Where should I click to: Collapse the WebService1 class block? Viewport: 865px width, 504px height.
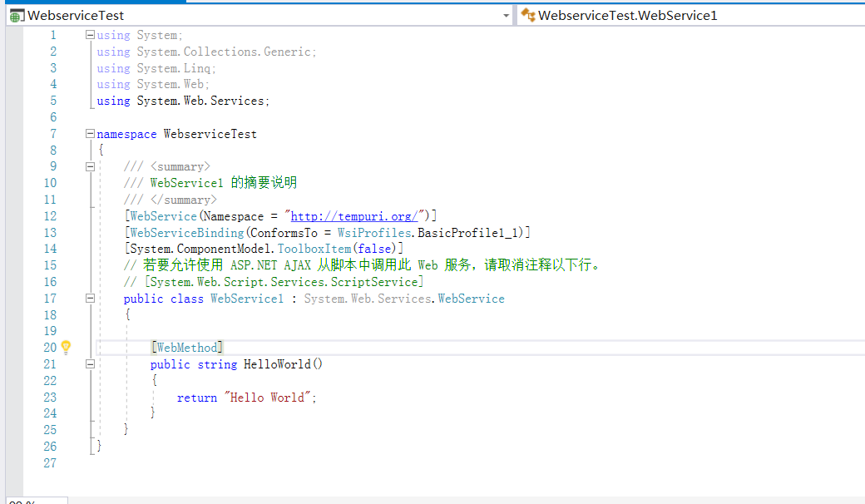pyautogui.click(x=90, y=299)
